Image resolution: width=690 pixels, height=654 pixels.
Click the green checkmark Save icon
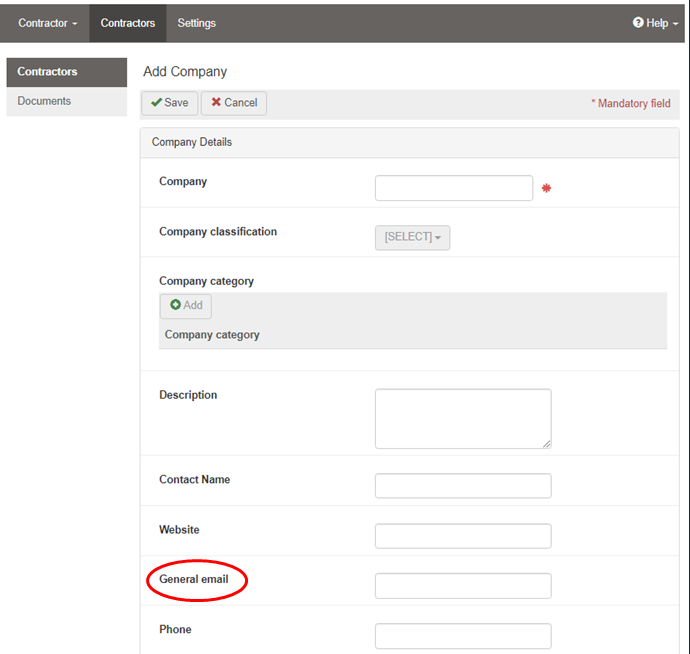157,103
